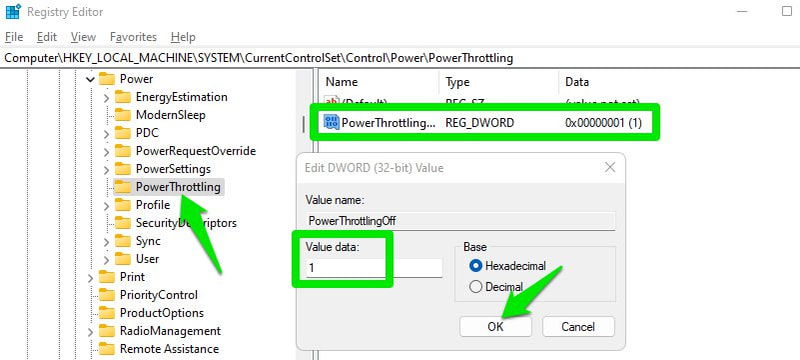Click the PriorityControl folder icon
This screenshot has height=360, width=800.
(107, 295)
